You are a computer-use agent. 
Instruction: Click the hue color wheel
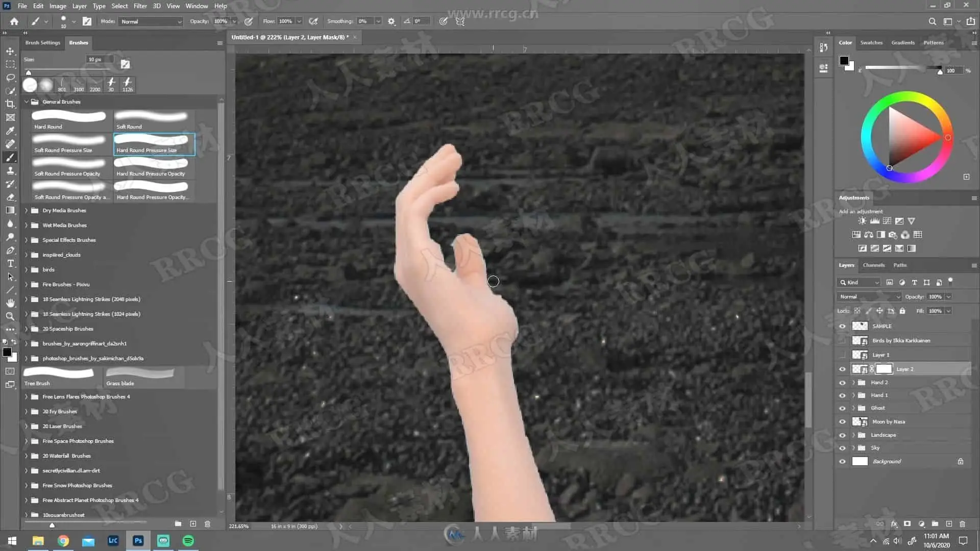pos(906,137)
